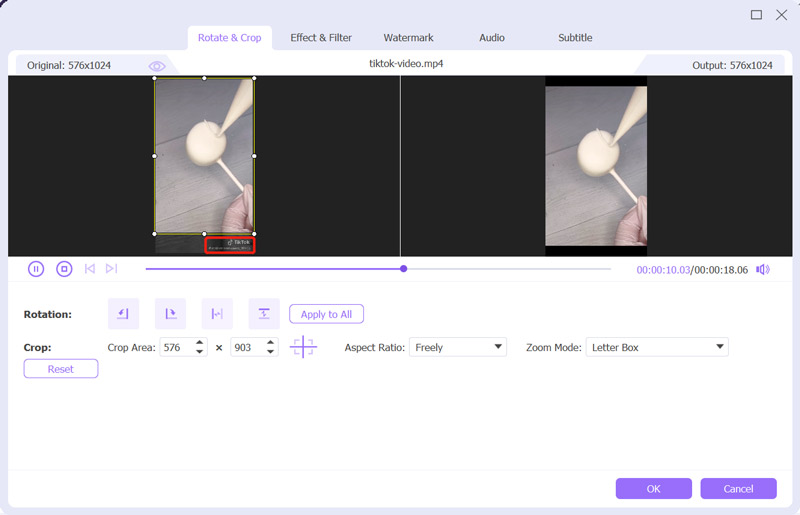Image resolution: width=800 pixels, height=515 pixels.
Task: Switch to Watermark tab
Action: 408,38
